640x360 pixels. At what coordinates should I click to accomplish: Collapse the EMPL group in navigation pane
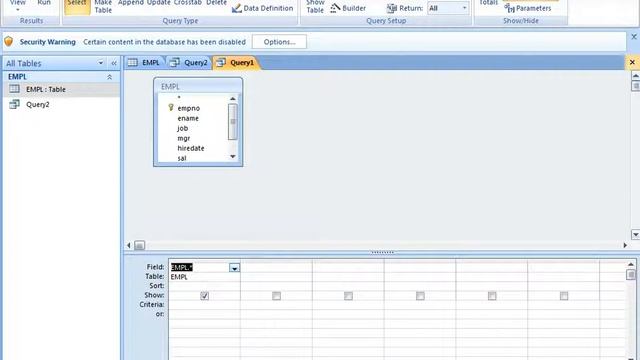(109, 77)
